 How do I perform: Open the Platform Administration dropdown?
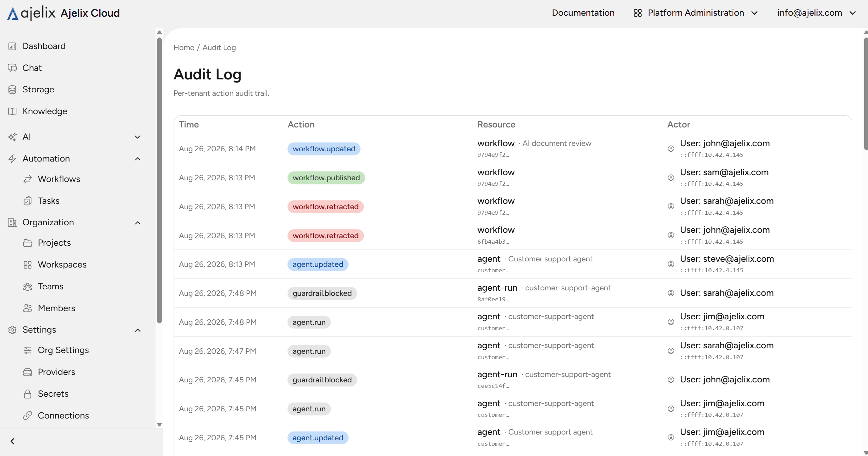click(696, 13)
